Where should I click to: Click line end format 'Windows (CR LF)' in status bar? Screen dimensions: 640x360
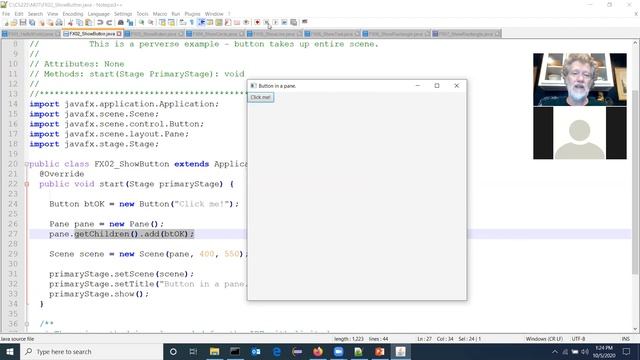[x=544, y=339]
